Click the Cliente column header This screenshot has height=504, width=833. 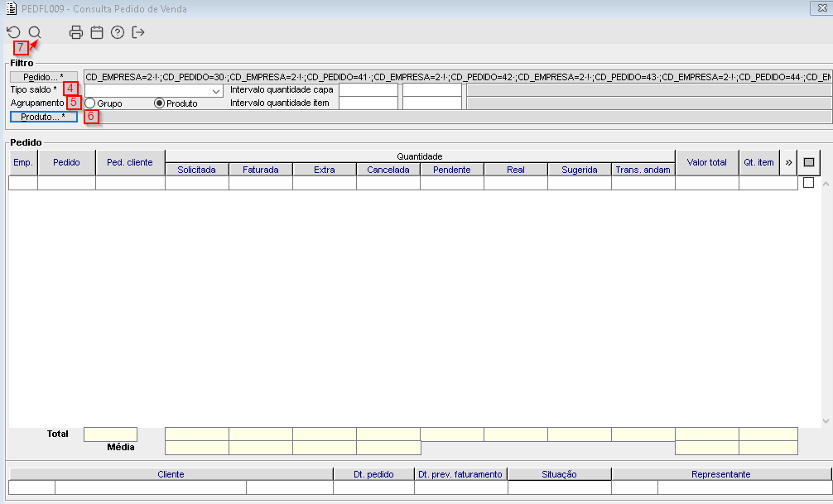pyautogui.click(x=171, y=474)
